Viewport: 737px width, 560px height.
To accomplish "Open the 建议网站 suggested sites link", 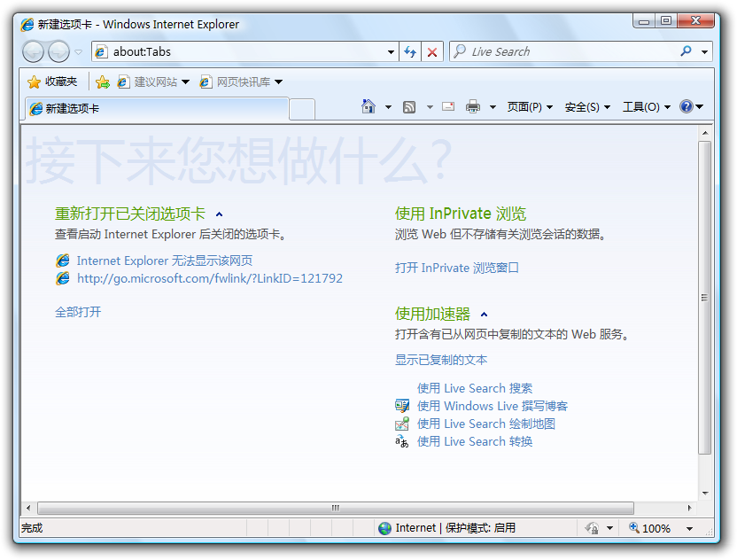I will pos(155,82).
